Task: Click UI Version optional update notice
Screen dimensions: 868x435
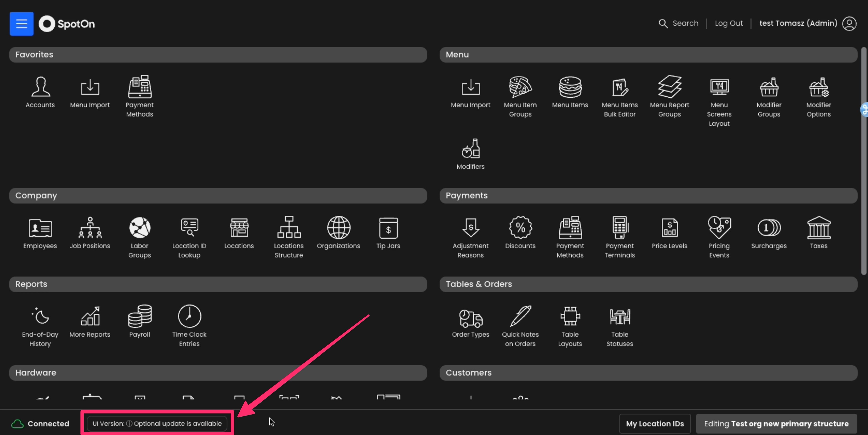Action: pyautogui.click(x=157, y=423)
